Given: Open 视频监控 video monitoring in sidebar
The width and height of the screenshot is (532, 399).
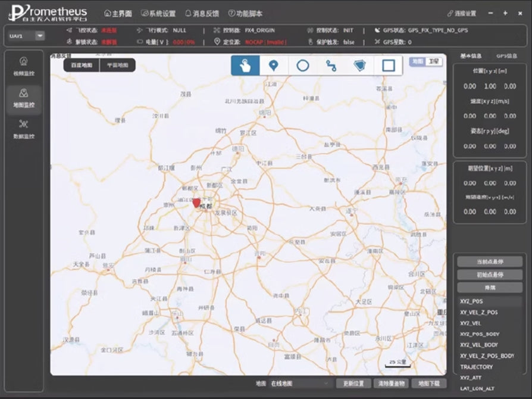Looking at the screenshot, I should point(24,66).
